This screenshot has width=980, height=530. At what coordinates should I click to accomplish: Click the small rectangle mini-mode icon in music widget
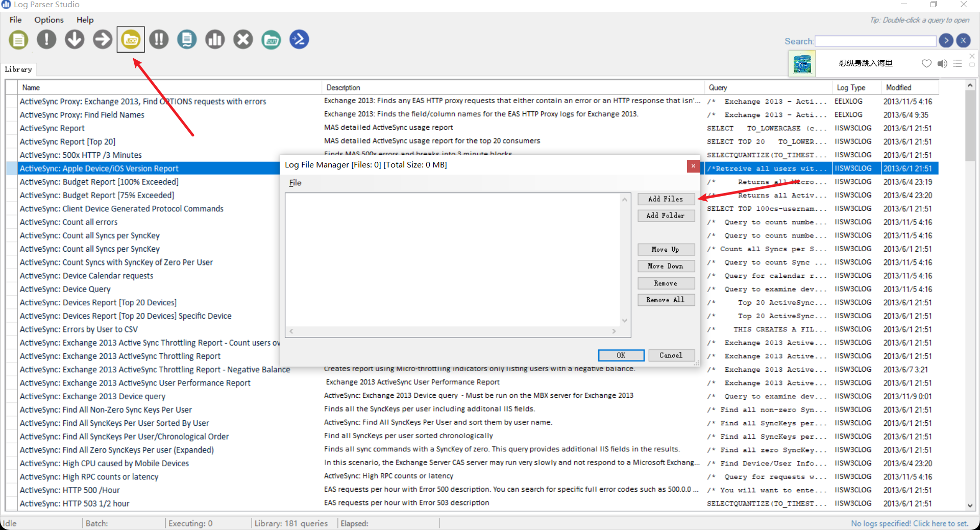click(x=972, y=65)
